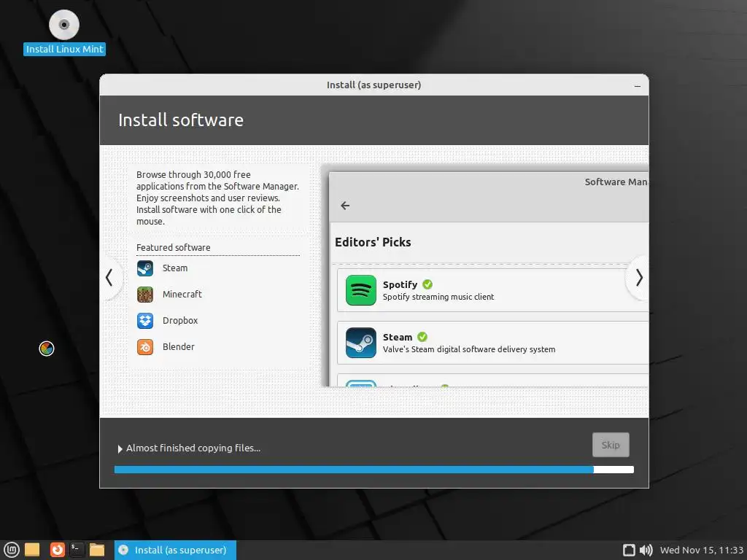
Task: Go to the previous slide arrow
Action: [109, 278]
